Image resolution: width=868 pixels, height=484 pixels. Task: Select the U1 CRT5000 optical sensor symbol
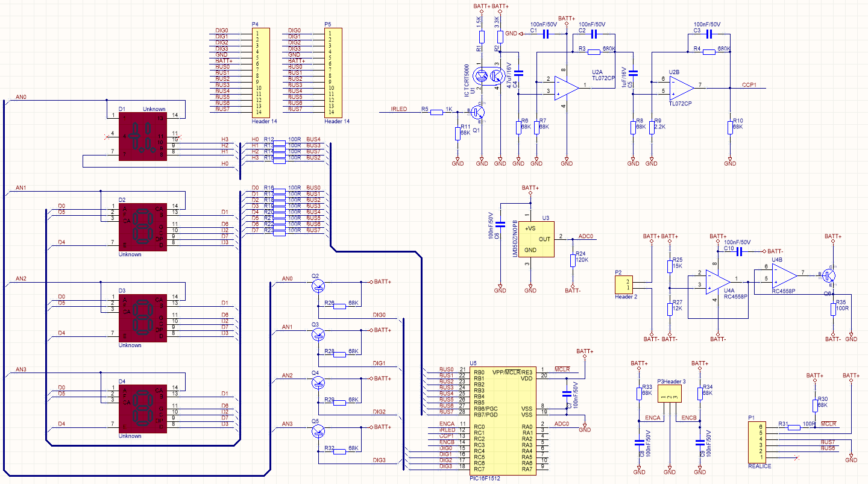489,77
